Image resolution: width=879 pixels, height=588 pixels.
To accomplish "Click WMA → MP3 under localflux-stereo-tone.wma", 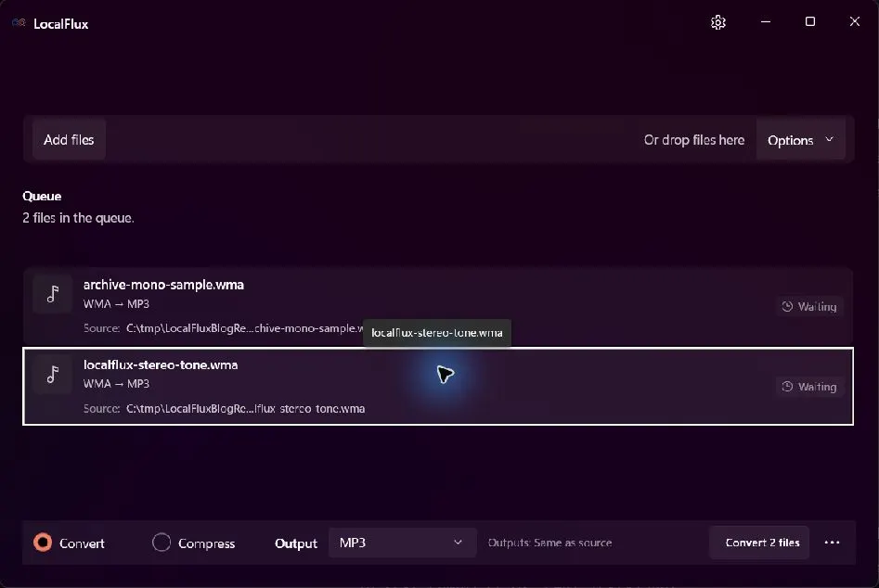I will (x=116, y=384).
